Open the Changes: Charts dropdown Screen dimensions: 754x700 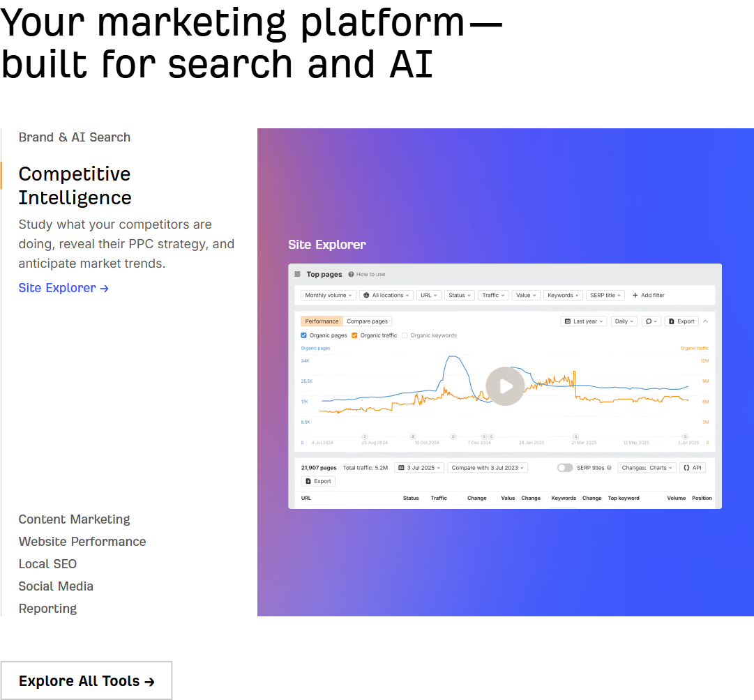point(647,468)
